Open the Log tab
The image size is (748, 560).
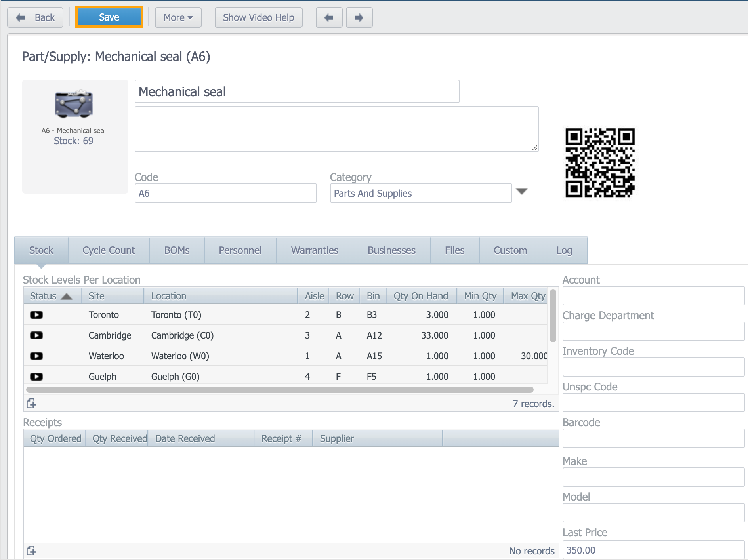pos(564,250)
